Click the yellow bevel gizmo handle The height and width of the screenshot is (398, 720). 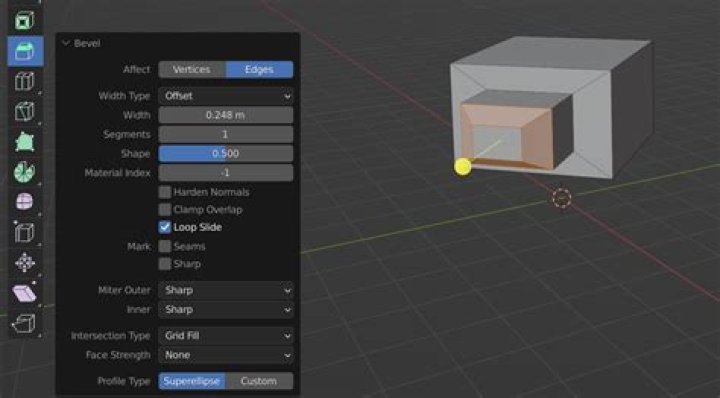coord(463,167)
